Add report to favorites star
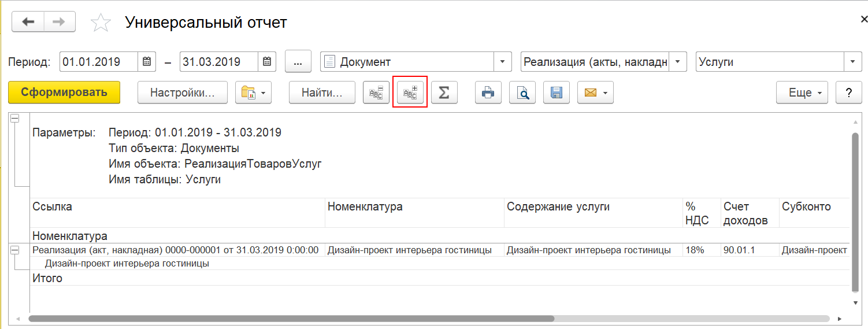The width and height of the screenshot is (868, 329). [101, 23]
